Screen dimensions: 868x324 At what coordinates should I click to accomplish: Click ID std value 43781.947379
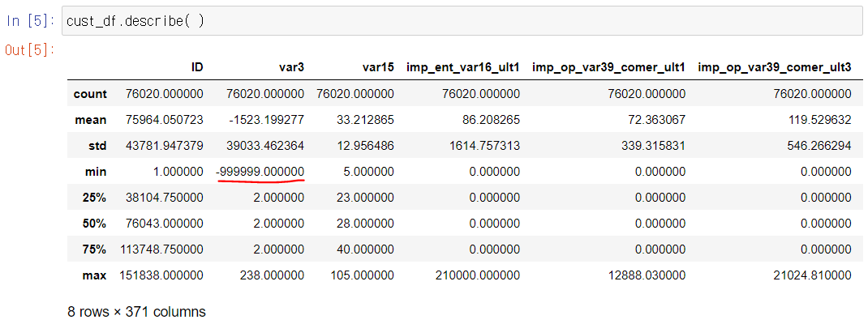pyautogui.click(x=165, y=146)
